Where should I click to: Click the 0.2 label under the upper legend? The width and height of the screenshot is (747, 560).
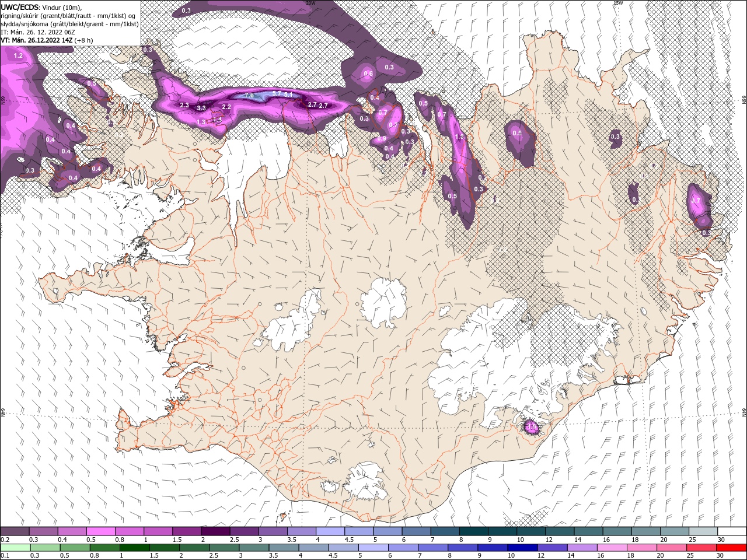tap(5, 540)
